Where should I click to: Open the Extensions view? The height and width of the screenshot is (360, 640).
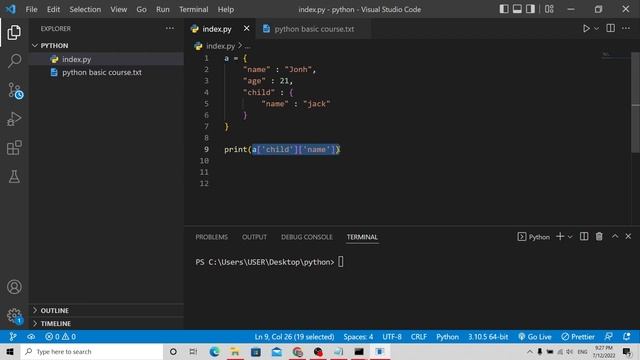click(14, 148)
